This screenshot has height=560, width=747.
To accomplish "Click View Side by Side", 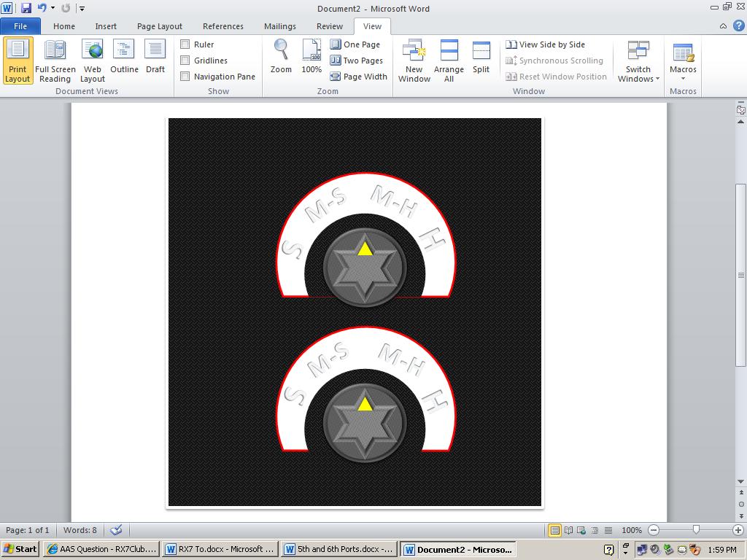I will tap(546, 44).
